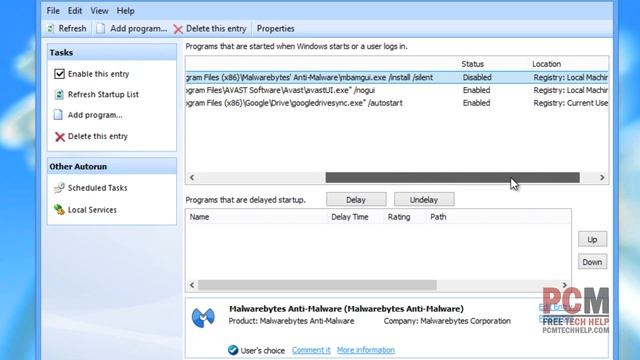
Task: Click the Up button
Action: (x=592, y=240)
